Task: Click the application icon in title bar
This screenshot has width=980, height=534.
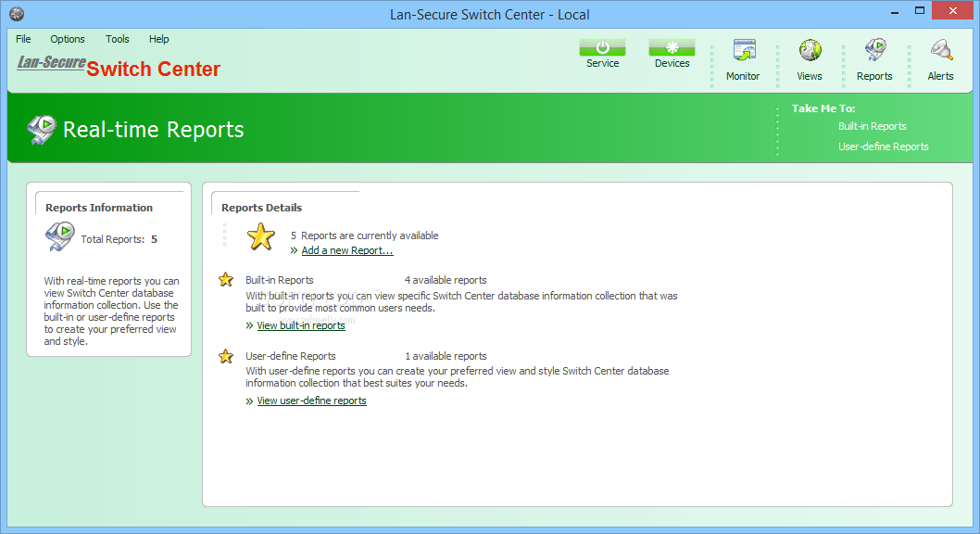Action: (x=17, y=14)
